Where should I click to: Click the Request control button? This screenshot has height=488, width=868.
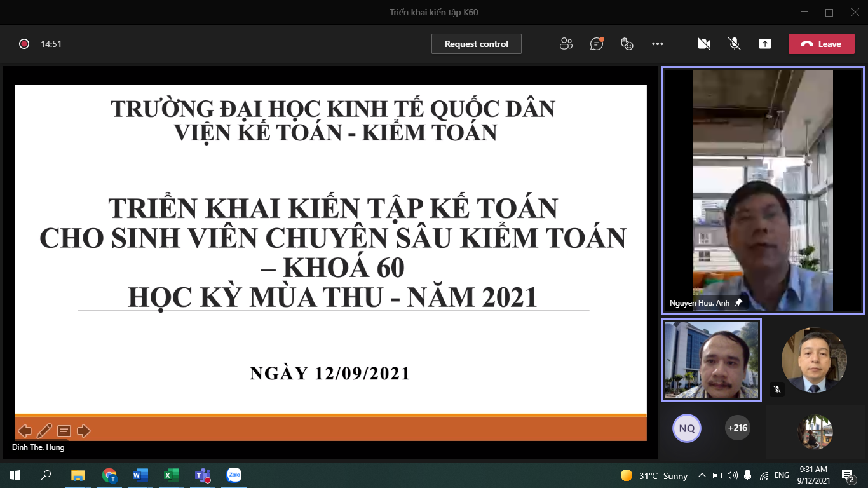477,44
